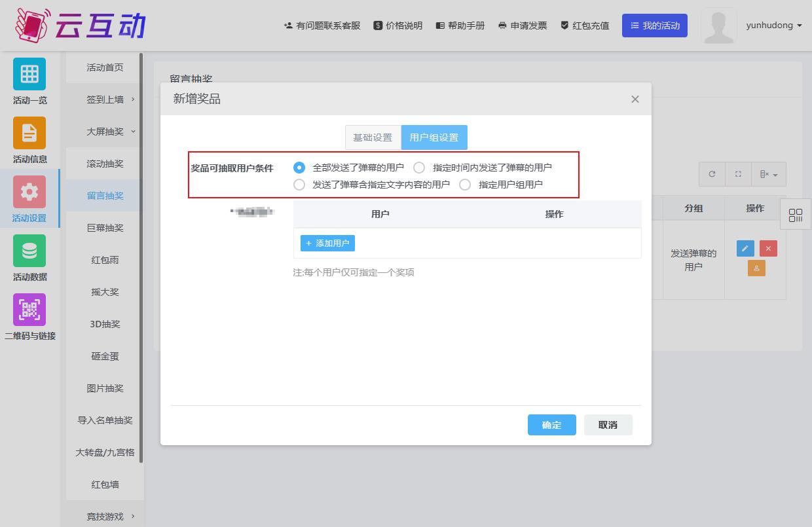Click the floating QR code icon
Image resolution: width=812 pixels, height=527 pixels.
pos(796,215)
